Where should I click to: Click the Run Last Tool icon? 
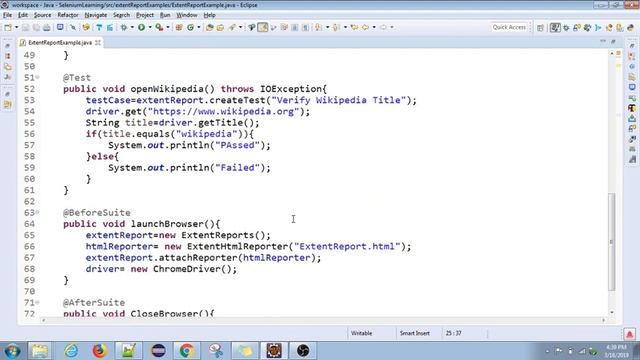tap(159, 27)
